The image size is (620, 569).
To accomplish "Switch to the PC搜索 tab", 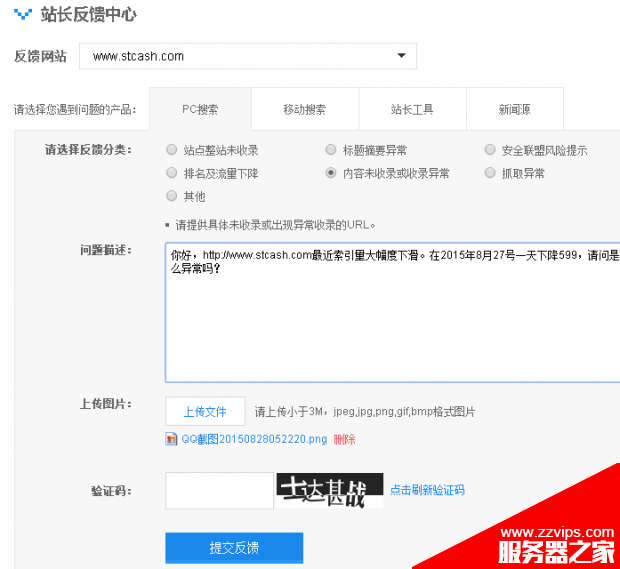I will pos(200,109).
